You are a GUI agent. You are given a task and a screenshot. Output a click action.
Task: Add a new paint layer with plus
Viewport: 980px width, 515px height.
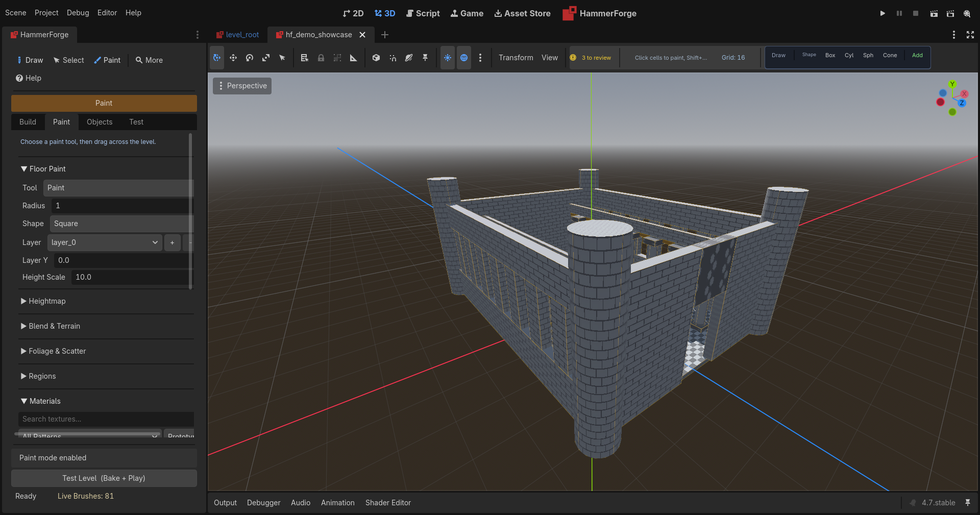tap(172, 243)
